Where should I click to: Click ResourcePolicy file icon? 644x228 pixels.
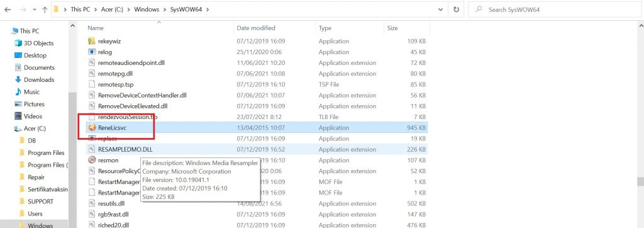92,171
